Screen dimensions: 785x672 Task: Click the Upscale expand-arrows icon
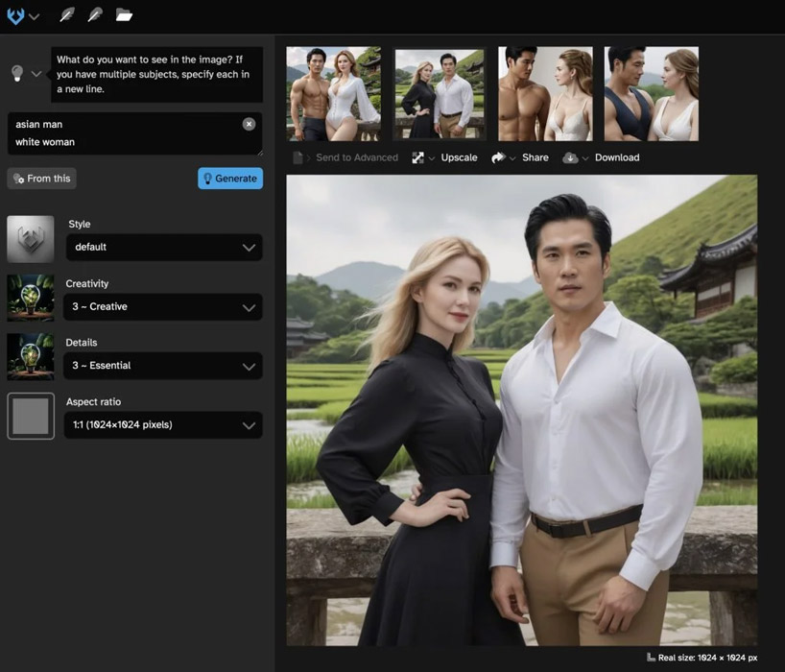click(418, 157)
